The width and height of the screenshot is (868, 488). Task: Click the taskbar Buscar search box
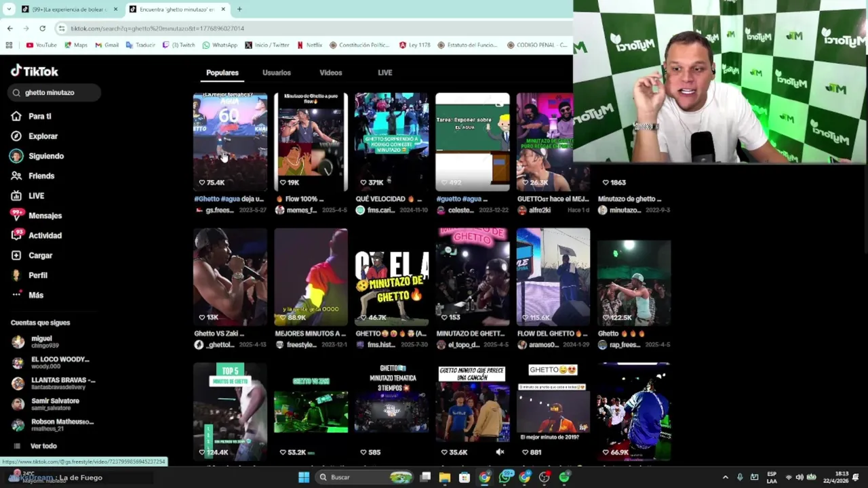coord(364,477)
